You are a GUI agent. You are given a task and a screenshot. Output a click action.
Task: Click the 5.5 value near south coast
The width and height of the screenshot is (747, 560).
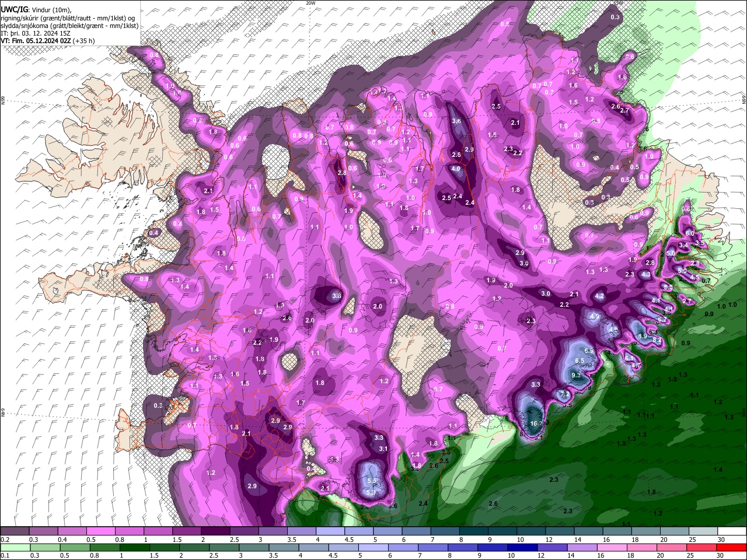(x=372, y=481)
